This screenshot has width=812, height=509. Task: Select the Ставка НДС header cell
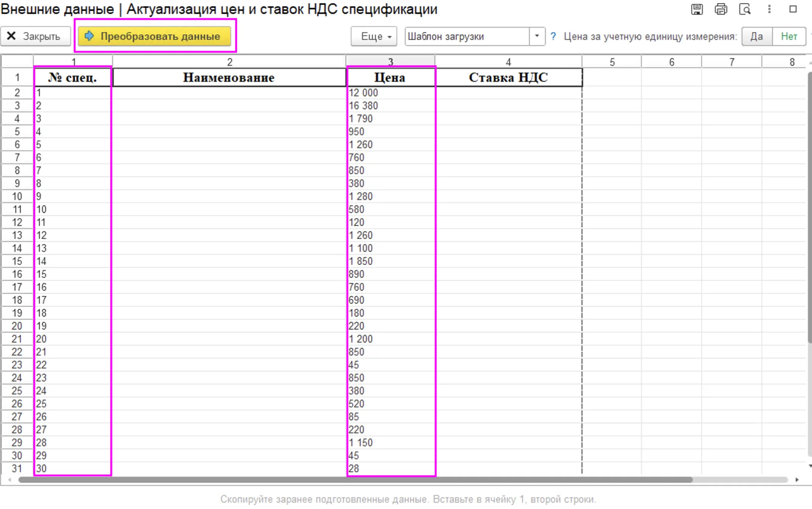[508, 78]
